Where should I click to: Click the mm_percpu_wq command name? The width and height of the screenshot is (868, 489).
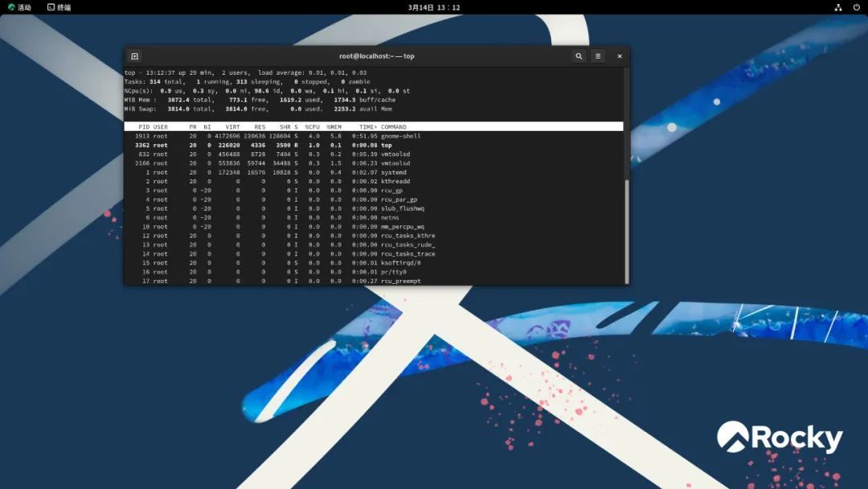coord(403,227)
